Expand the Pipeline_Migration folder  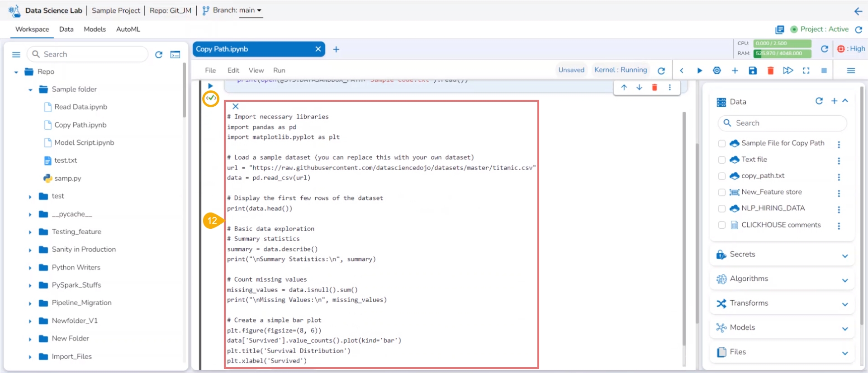point(30,303)
